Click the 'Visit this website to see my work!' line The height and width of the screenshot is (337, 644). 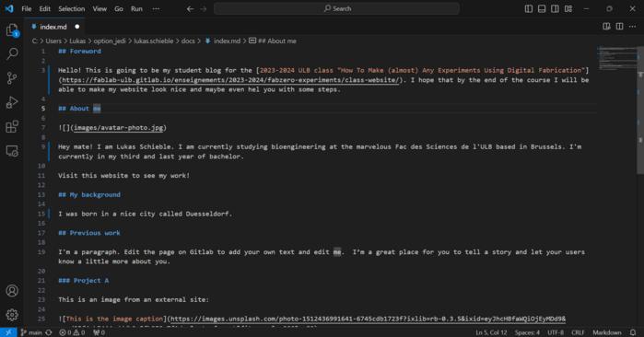pos(124,175)
